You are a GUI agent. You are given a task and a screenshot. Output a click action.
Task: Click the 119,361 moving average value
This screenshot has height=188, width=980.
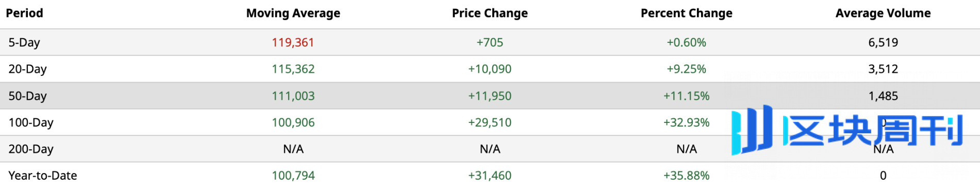click(293, 42)
